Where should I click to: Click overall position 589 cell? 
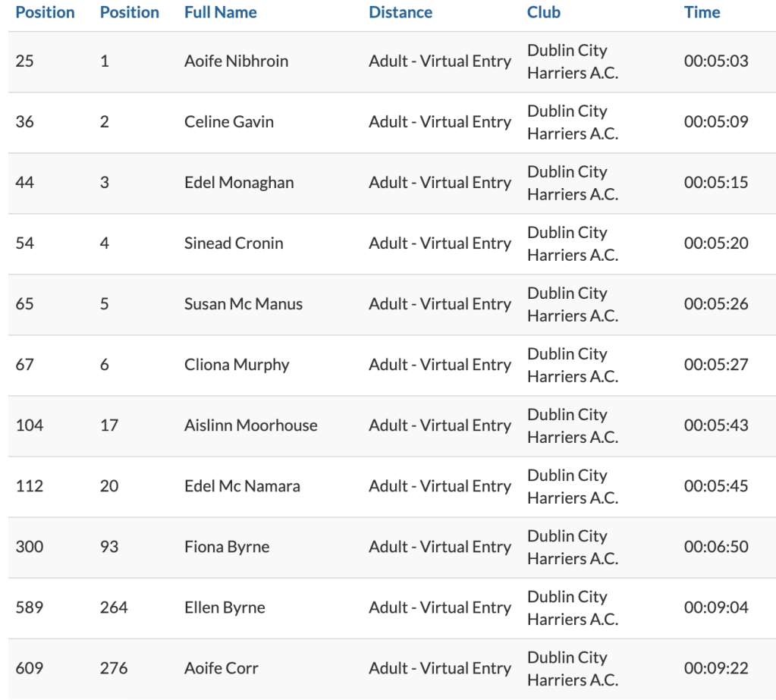pos(30,607)
